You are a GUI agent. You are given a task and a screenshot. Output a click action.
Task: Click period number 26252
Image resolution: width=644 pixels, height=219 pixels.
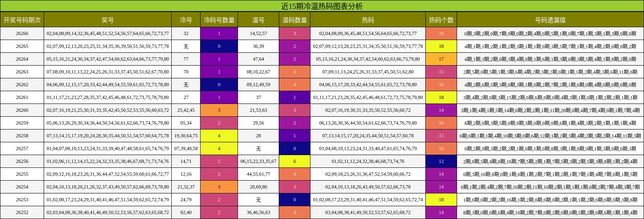click(x=22, y=212)
